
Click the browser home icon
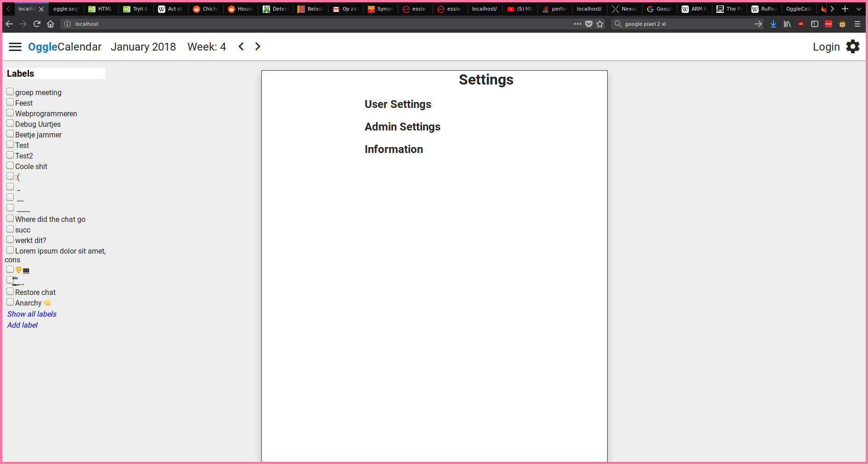pos(51,24)
